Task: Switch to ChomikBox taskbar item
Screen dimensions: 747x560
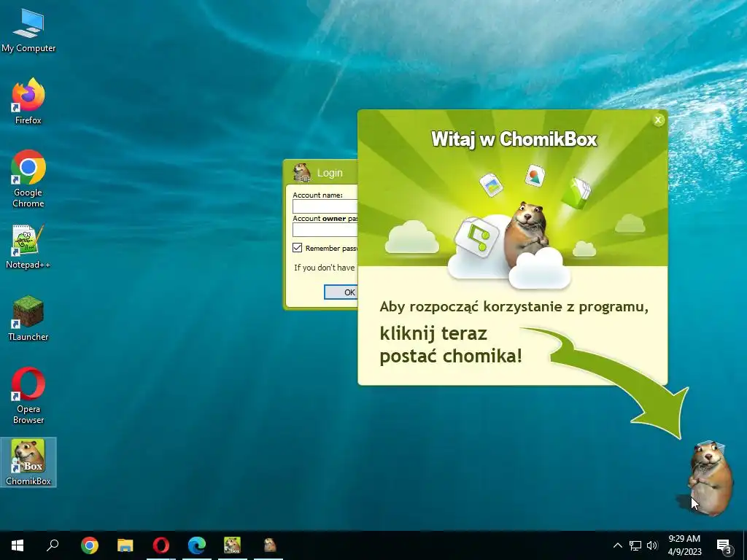Action: point(233,545)
